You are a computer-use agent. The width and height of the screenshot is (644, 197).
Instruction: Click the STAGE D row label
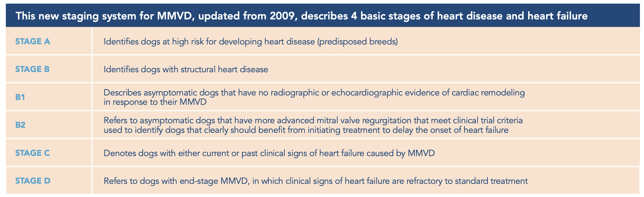[33, 181]
